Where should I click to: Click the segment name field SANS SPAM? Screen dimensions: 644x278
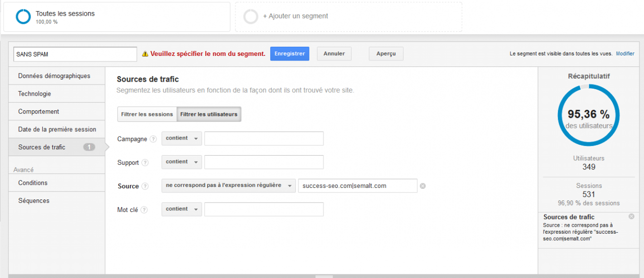75,54
